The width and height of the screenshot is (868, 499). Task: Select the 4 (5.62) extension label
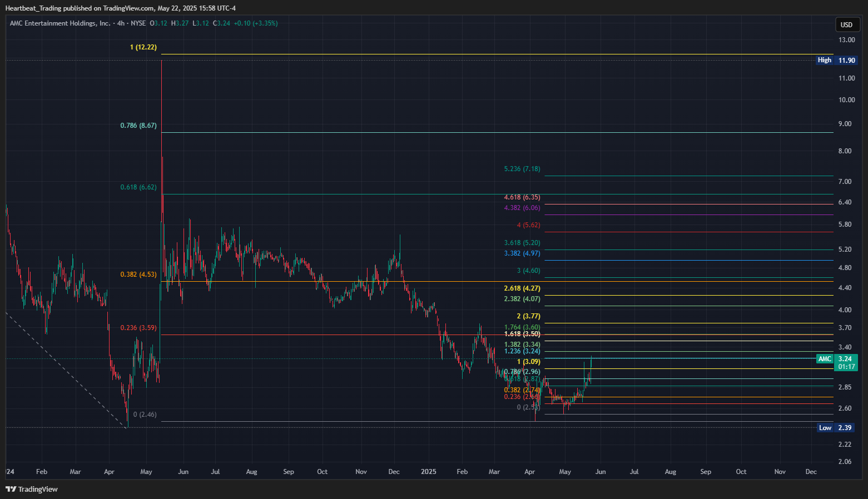click(528, 226)
